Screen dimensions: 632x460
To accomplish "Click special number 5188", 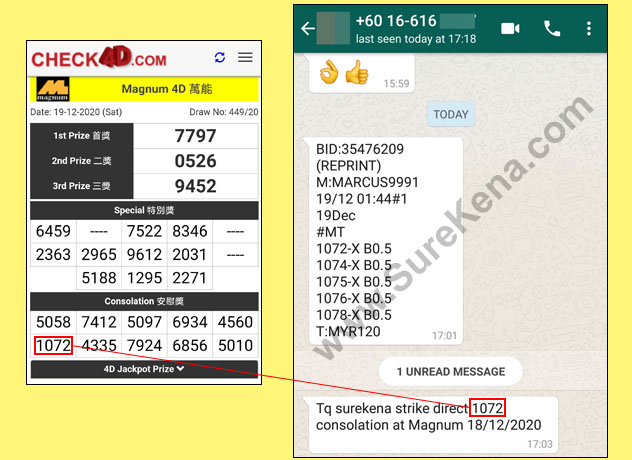I will tap(99, 278).
